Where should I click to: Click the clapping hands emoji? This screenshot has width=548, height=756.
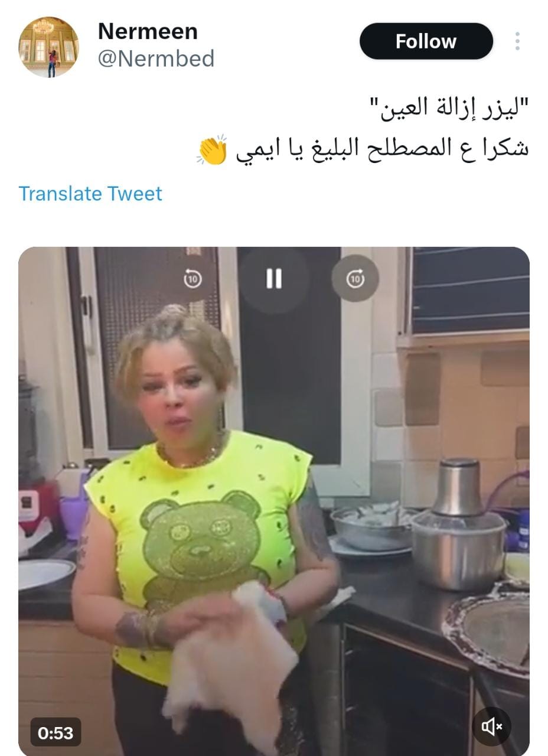tap(212, 150)
